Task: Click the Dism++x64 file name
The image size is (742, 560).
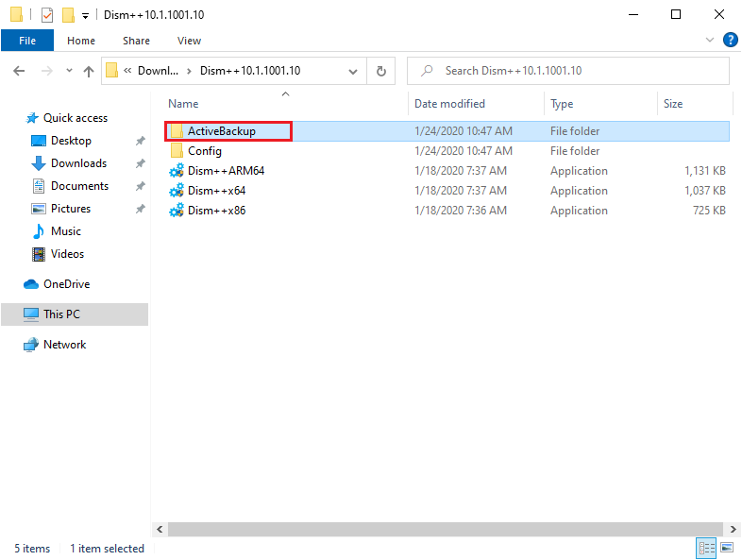Action: [x=217, y=191]
